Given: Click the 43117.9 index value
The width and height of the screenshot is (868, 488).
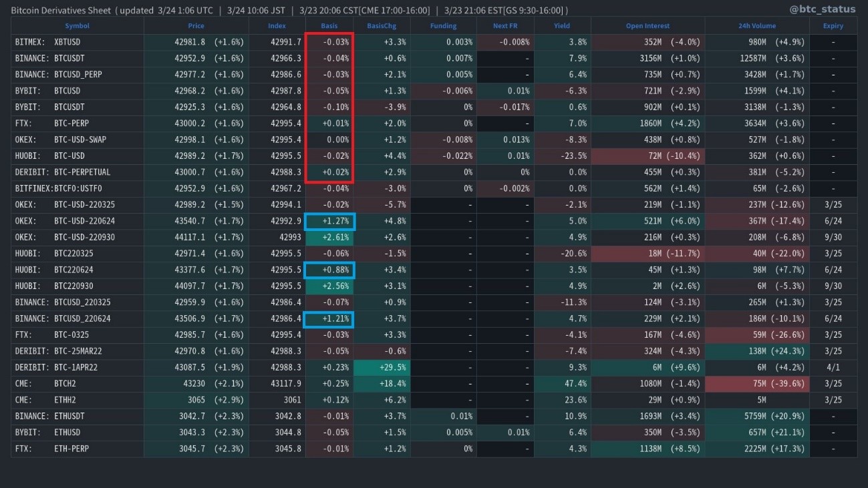Looking at the screenshot, I should click(x=286, y=384).
